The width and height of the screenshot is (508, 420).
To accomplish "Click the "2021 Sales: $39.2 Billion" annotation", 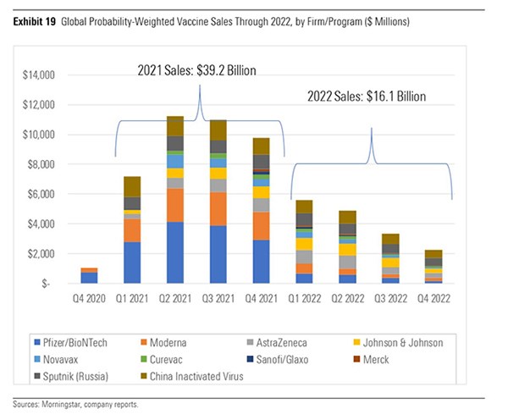I will pos(196,69).
